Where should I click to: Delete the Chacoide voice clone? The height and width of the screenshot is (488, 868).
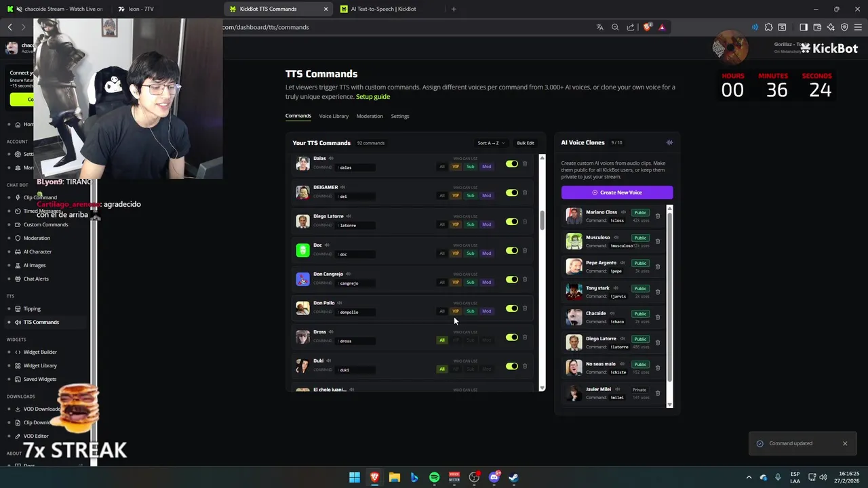click(x=657, y=317)
